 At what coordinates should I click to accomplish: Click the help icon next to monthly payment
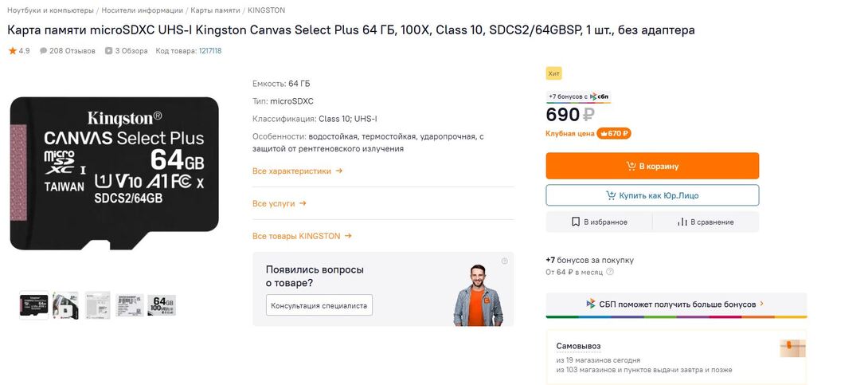click(x=610, y=272)
